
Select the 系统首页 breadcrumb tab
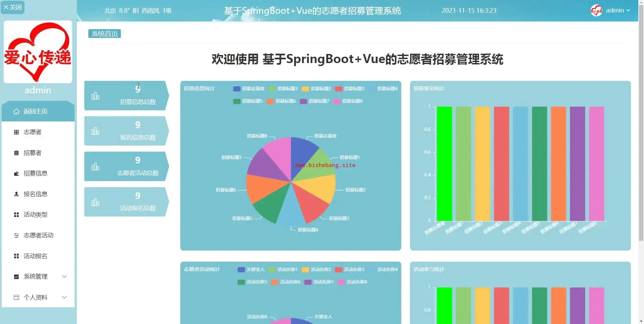(105, 34)
